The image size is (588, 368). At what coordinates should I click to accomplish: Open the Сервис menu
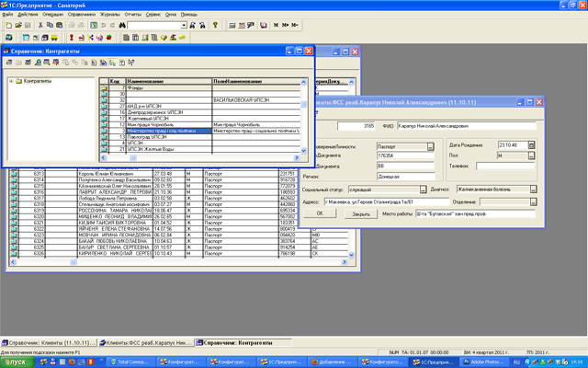click(153, 15)
